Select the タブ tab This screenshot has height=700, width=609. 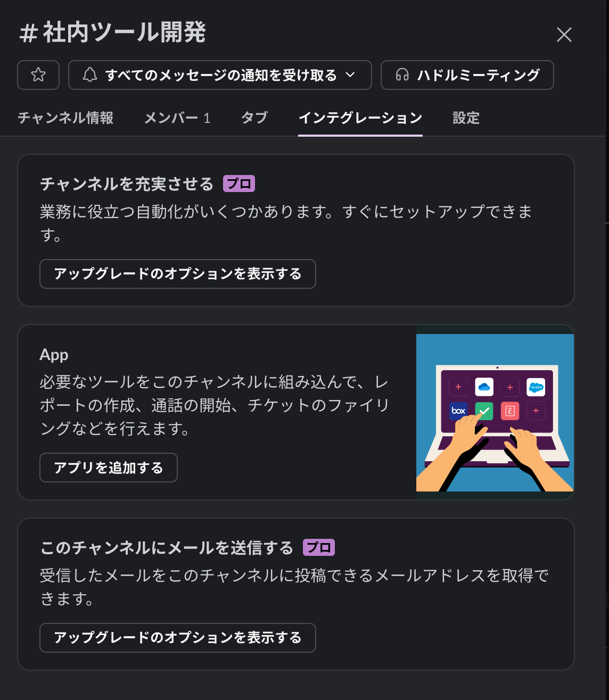254,118
